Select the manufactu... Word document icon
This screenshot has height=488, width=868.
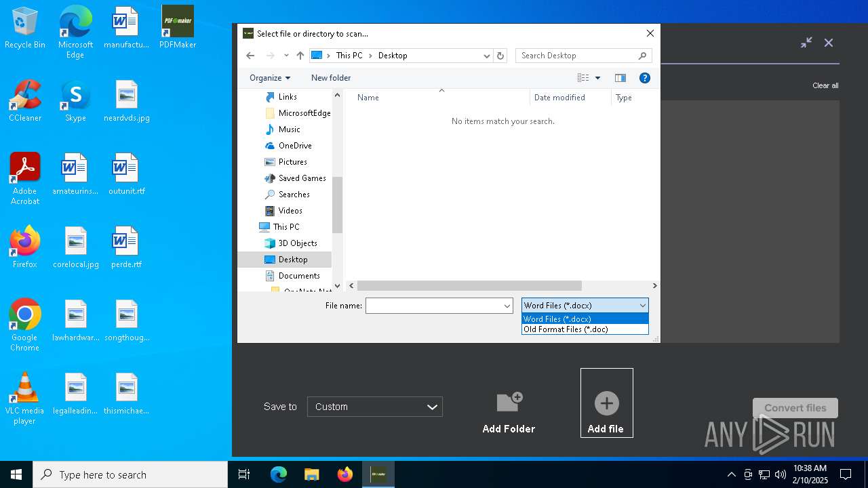126,28
